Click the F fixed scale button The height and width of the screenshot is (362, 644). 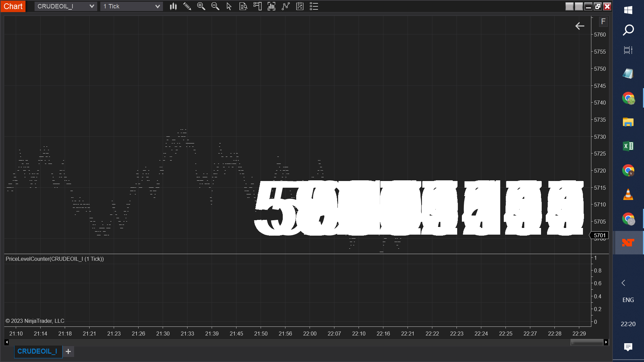pos(603,22)
